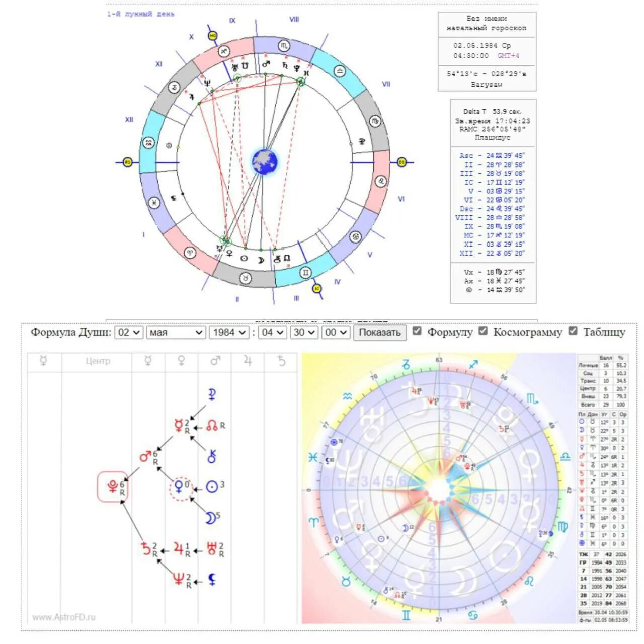Click the yellow AS ascendant marker
Image resolution: width=644 pixels, height=644 pixels.
(128, 162)
